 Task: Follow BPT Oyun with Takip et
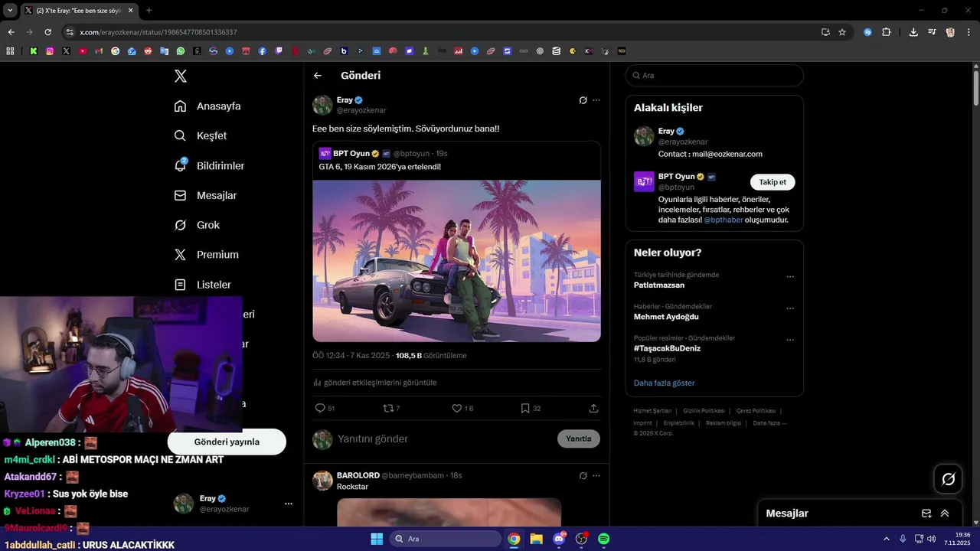pyautogui.click(x=773, y=182)
